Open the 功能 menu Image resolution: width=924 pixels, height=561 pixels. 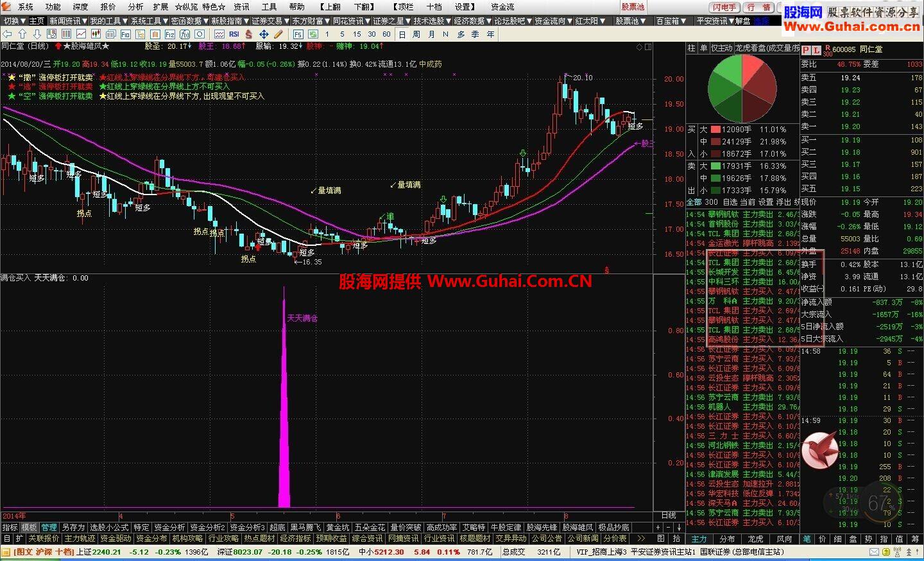(x=53, y=7)
